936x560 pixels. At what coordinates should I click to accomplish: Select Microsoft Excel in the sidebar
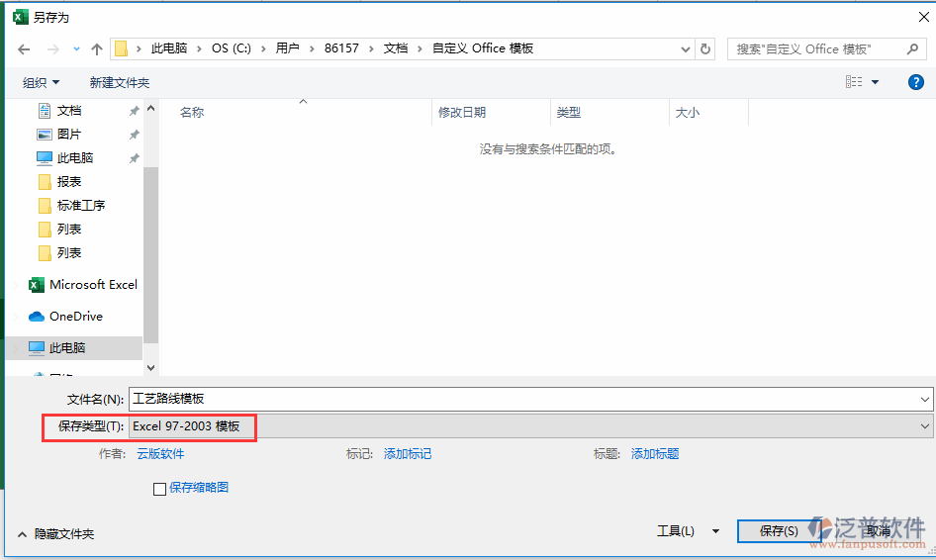(x=93, y=285)
